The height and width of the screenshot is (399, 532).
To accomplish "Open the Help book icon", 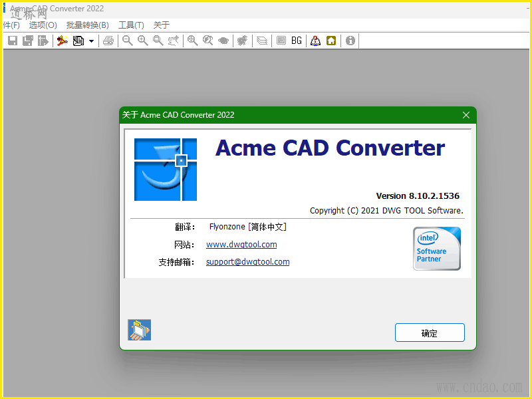I will tap(315, 41).
